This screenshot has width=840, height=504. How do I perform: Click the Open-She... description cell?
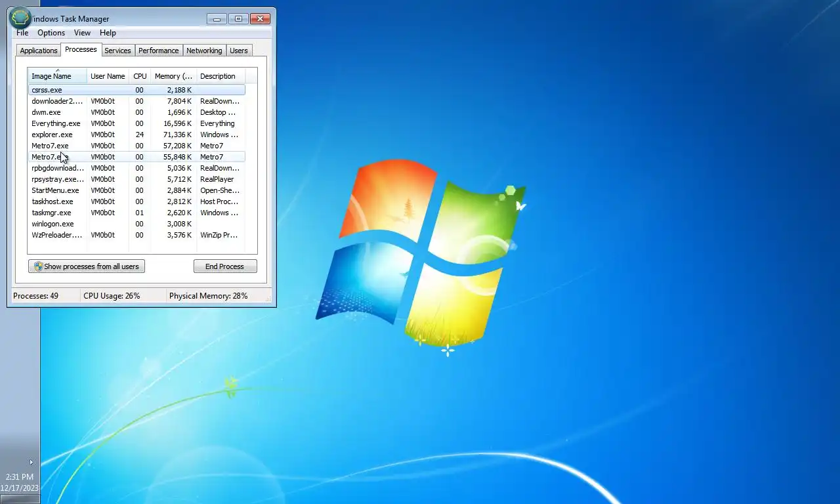[x=219, y=190]
